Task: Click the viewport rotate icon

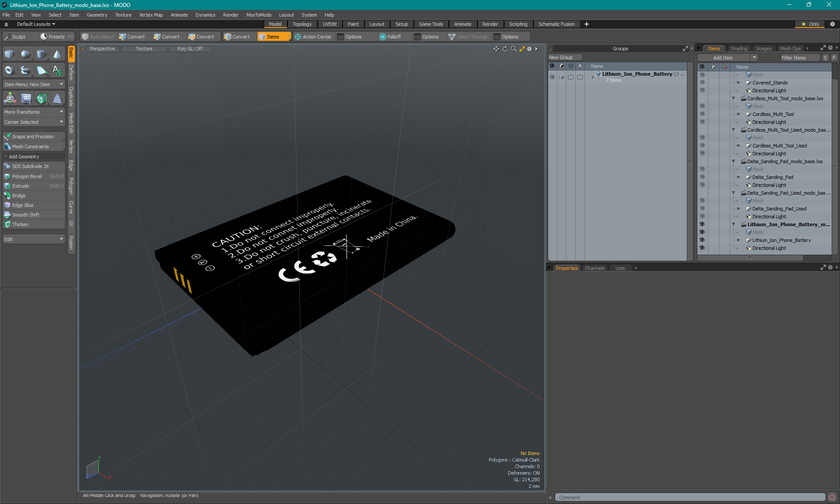Action: point(505,49)
